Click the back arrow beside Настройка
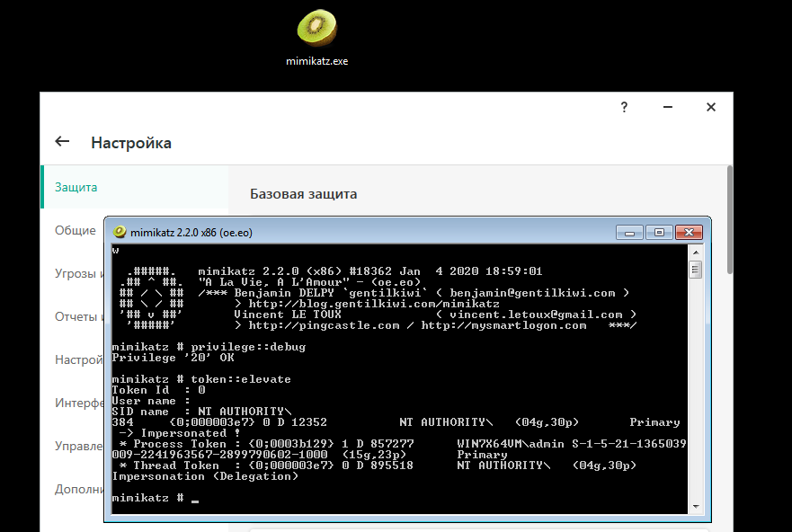The image size is (792, 532). [62, 142]
